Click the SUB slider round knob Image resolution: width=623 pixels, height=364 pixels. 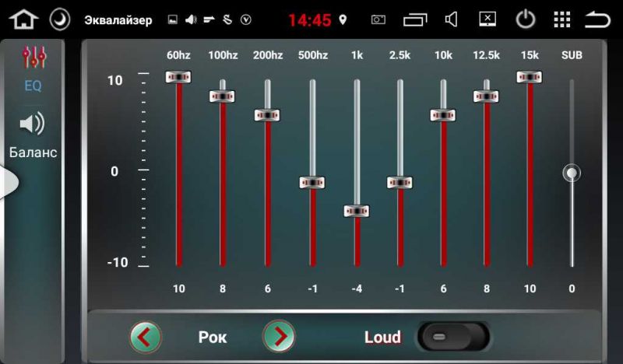click(x=572, y=173)
